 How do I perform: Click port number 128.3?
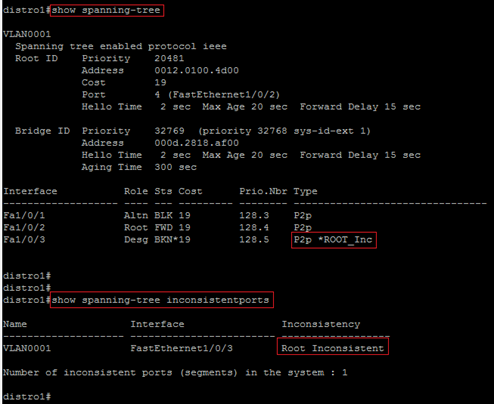[254, 215]
